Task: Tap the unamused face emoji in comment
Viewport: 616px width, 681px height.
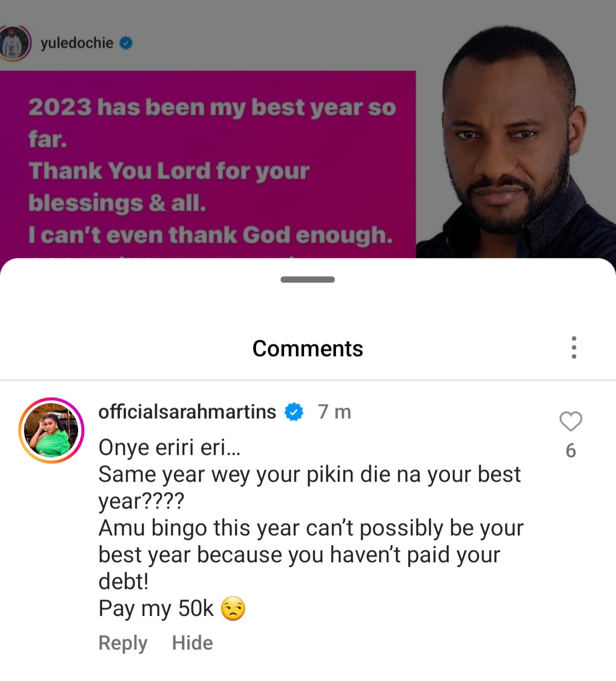Action: pos(233,609)
